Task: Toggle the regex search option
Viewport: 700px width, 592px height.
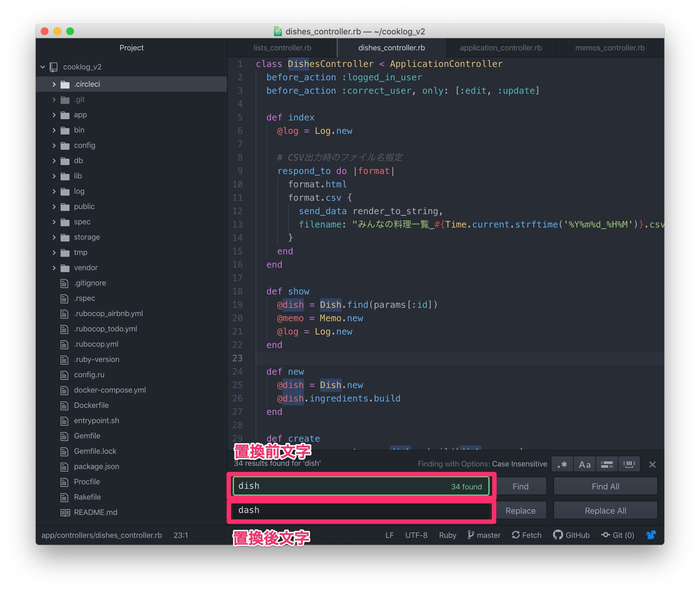Action: pyautogui.click(x=562, y=465)
